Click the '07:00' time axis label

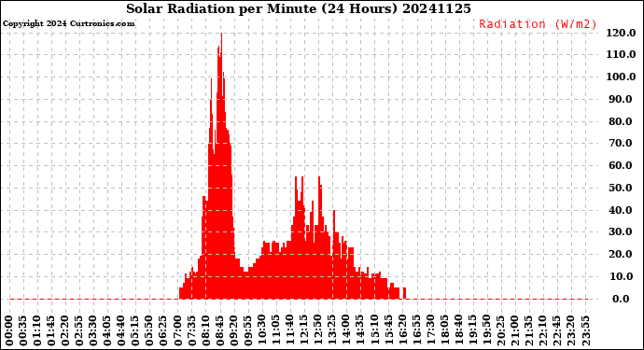[177, 331]
